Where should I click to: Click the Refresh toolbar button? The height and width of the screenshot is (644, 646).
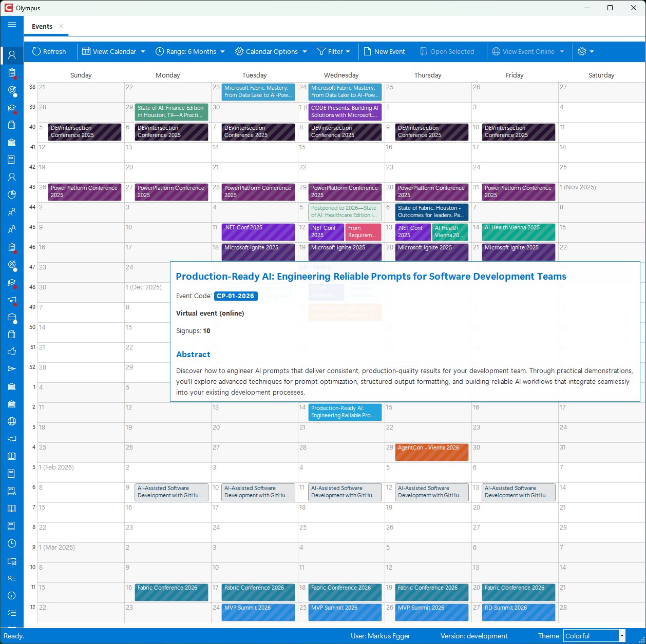pos(49,51)
